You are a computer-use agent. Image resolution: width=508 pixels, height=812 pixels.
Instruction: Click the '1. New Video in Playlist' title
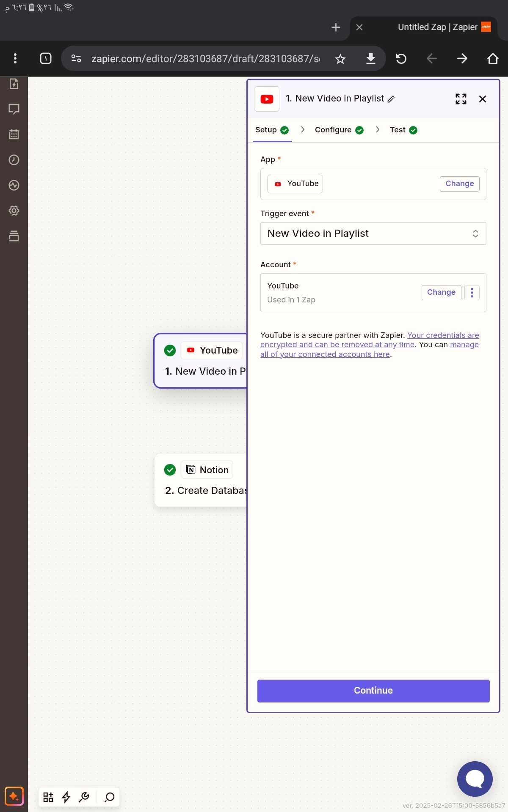pos(335,99)
